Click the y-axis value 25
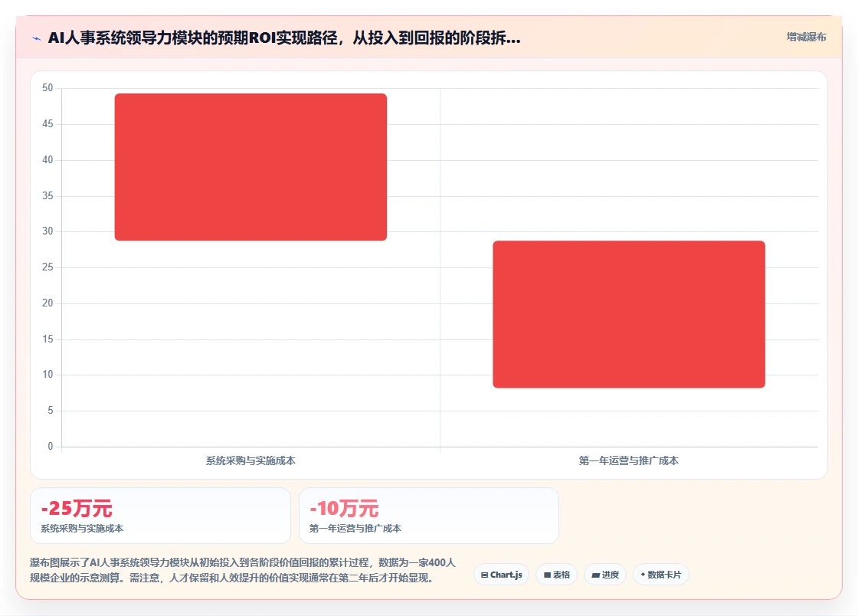This screenshot has height=616, width=858. (x=47, y=267)
